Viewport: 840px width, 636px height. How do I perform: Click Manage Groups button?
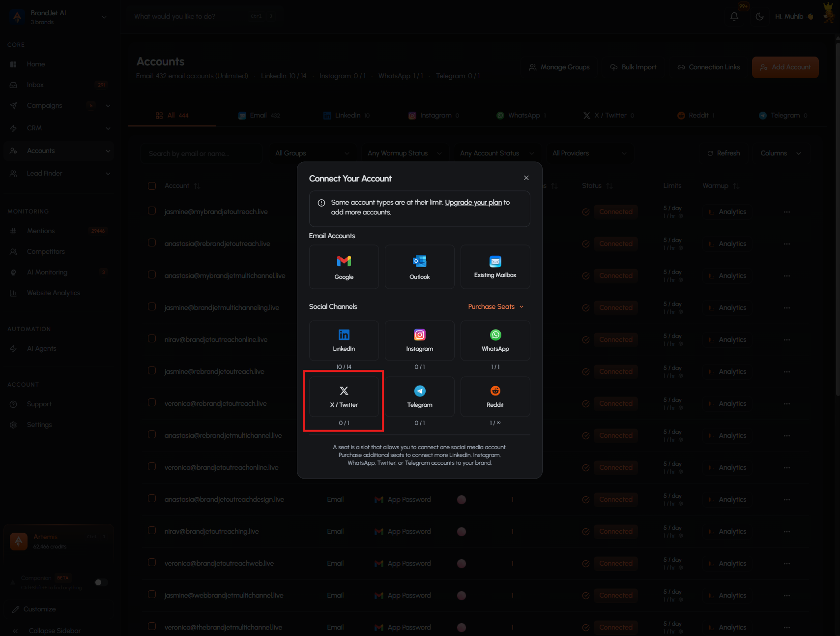pos(559,67)
